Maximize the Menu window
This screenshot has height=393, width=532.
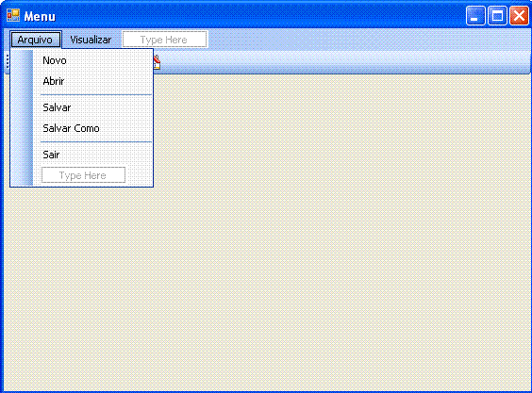[x=497, y=16]
